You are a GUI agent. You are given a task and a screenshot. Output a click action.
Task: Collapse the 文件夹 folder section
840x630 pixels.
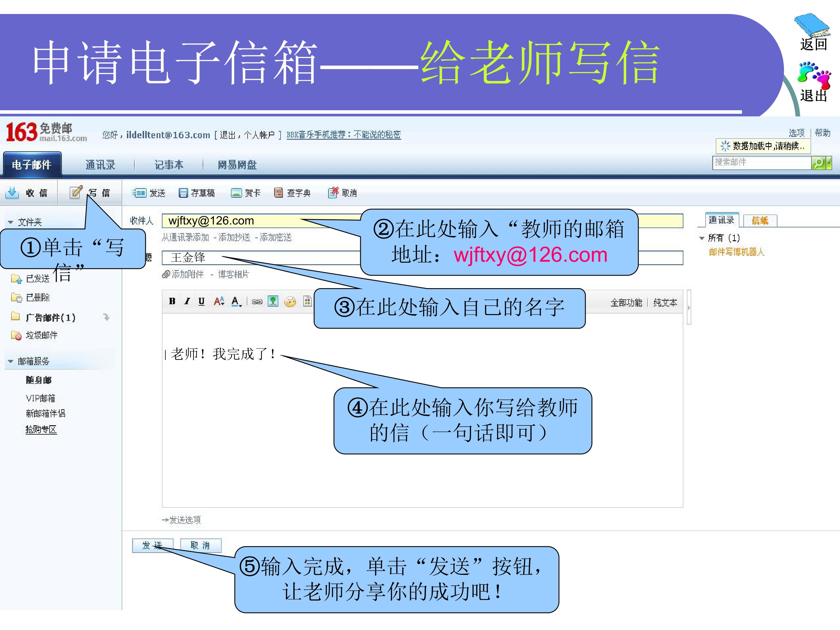pos(10,222)
